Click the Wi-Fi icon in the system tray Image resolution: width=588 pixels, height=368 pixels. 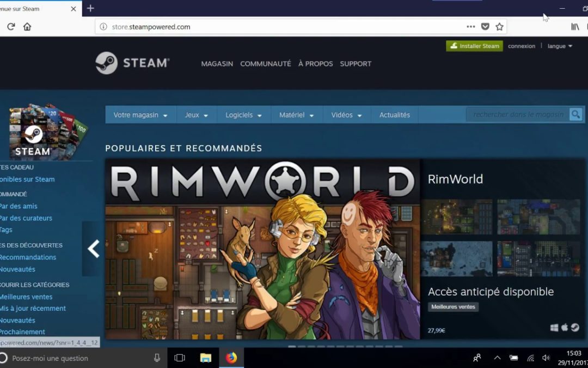[x=530, y=358]
